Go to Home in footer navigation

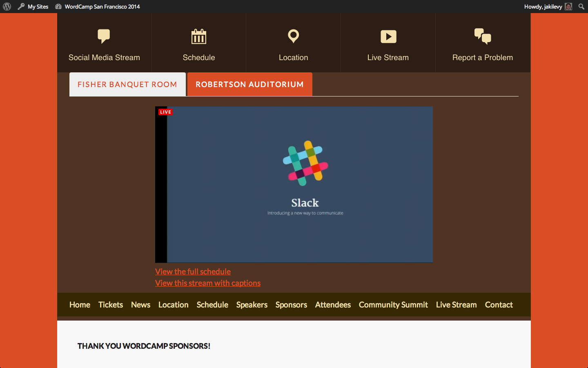[x=80, y=305]
